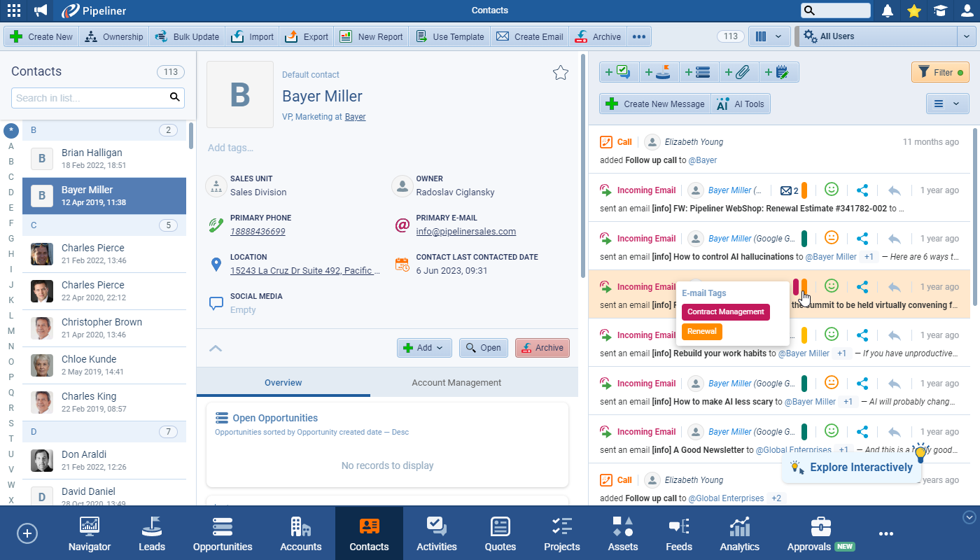Click the add attachment paperclip icon

pos(738,72)
